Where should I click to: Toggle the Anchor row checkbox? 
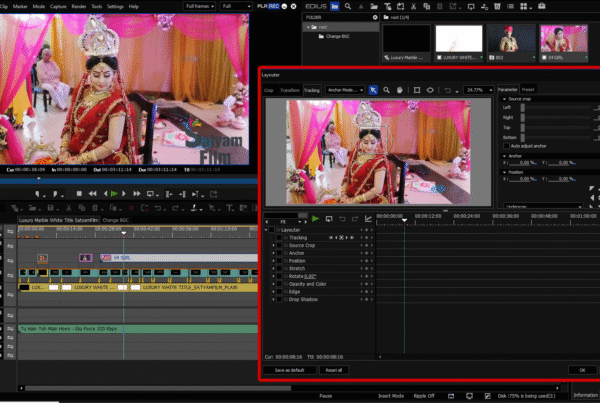279,253
